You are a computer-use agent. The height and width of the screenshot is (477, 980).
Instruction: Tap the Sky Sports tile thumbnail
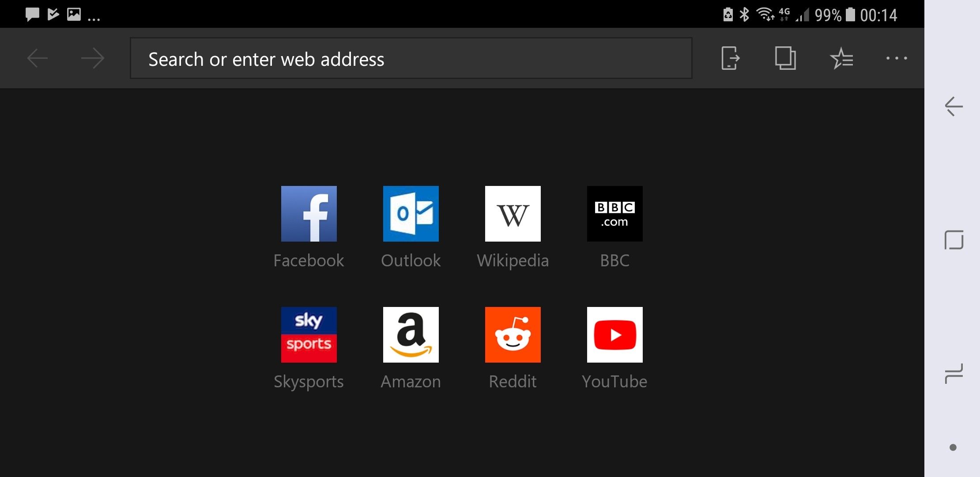309,334
